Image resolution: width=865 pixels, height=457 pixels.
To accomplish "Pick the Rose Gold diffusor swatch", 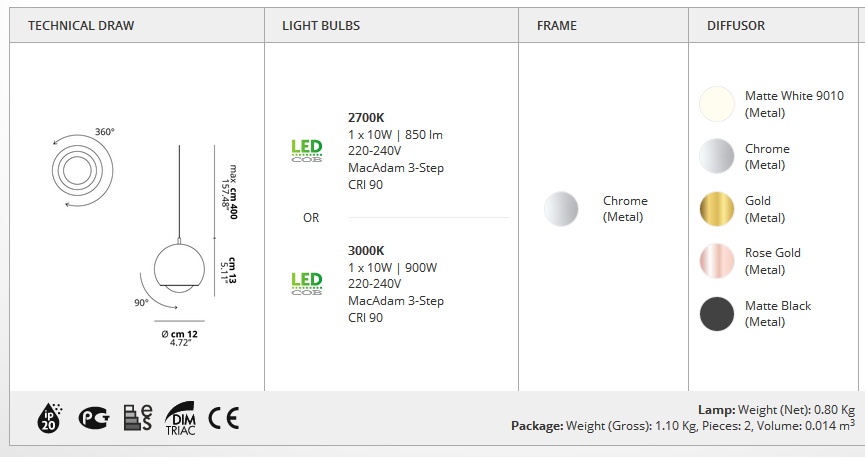I will tap(717, 261).
